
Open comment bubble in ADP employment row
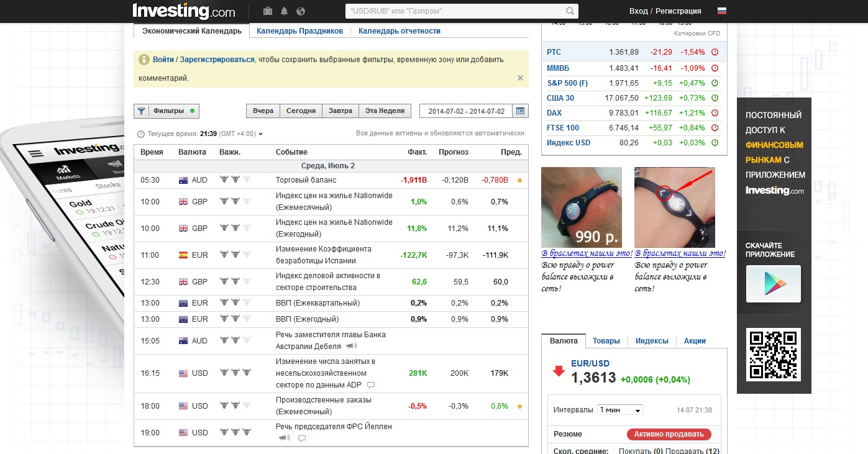point(371,385)
